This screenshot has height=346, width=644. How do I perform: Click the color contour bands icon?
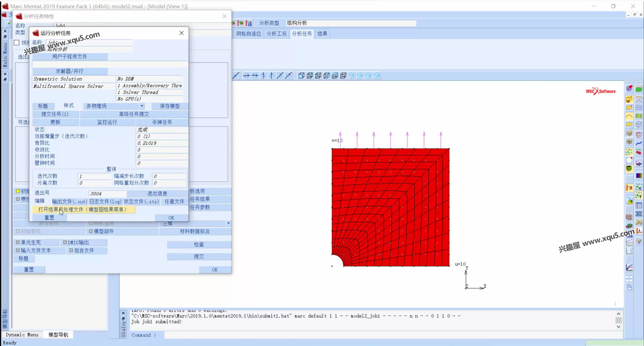click(x=639, y=176)
